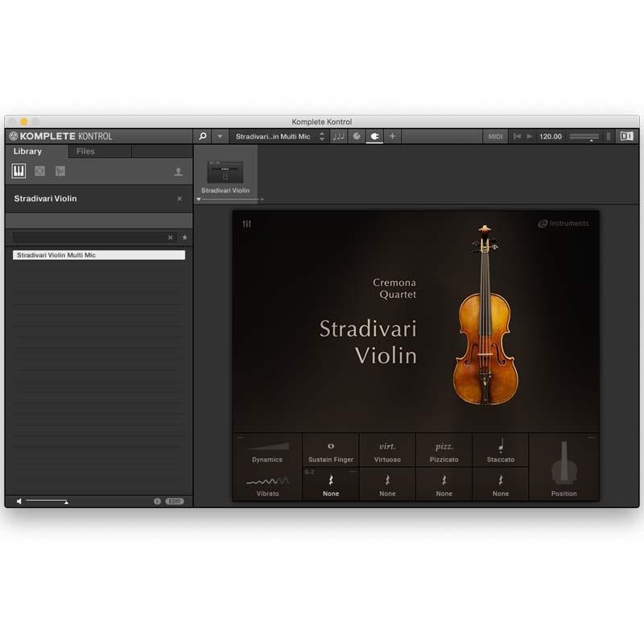Click the prehear volume slider

click(x=47, y=501)
